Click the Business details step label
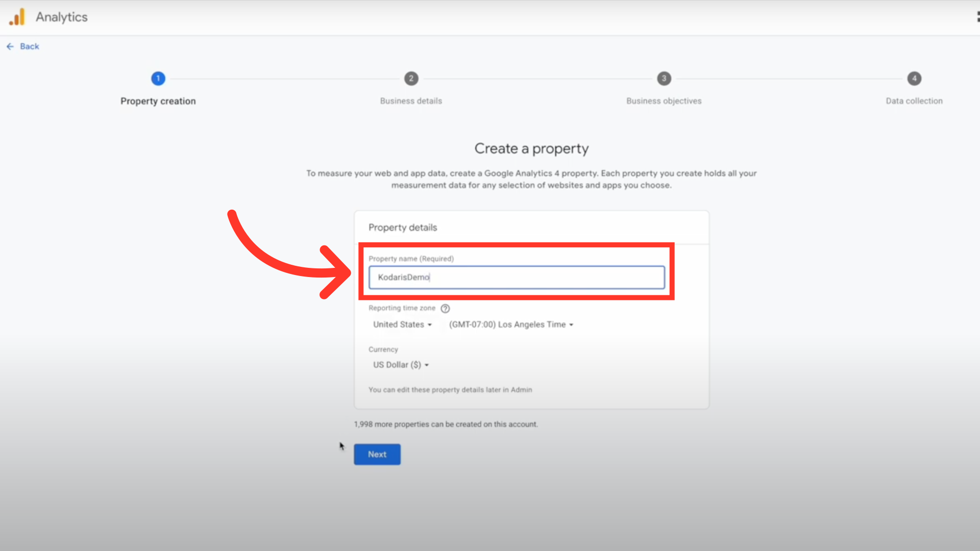Image resolution: width=980 pixels, height=551 pixels. [411, 101]
